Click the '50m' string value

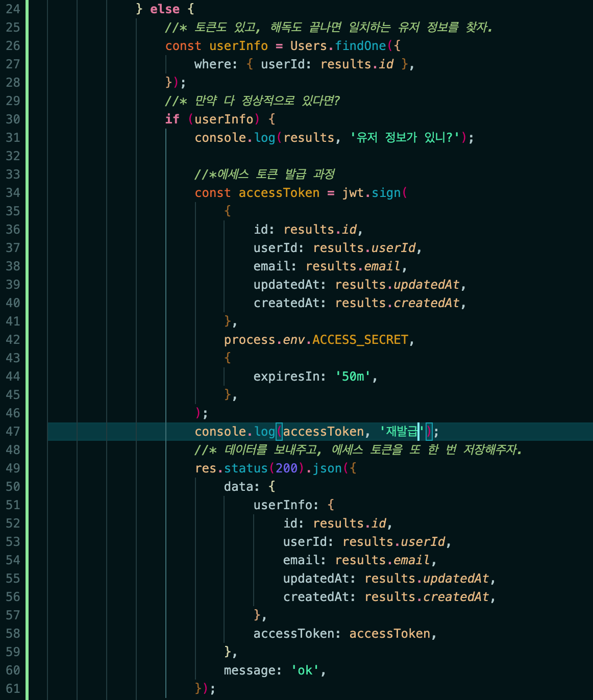point(353,377)
